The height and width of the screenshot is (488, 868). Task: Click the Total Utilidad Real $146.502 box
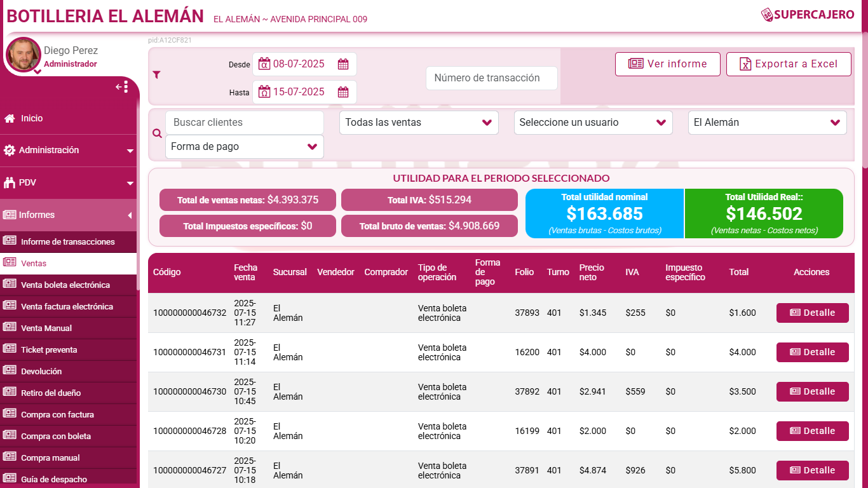tap(764, 213)
